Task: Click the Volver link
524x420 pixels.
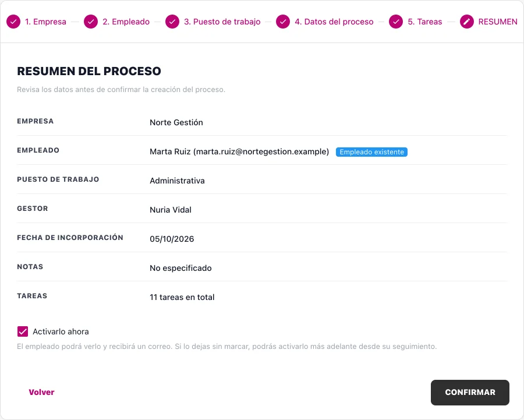Action: (x=41, y=392)
